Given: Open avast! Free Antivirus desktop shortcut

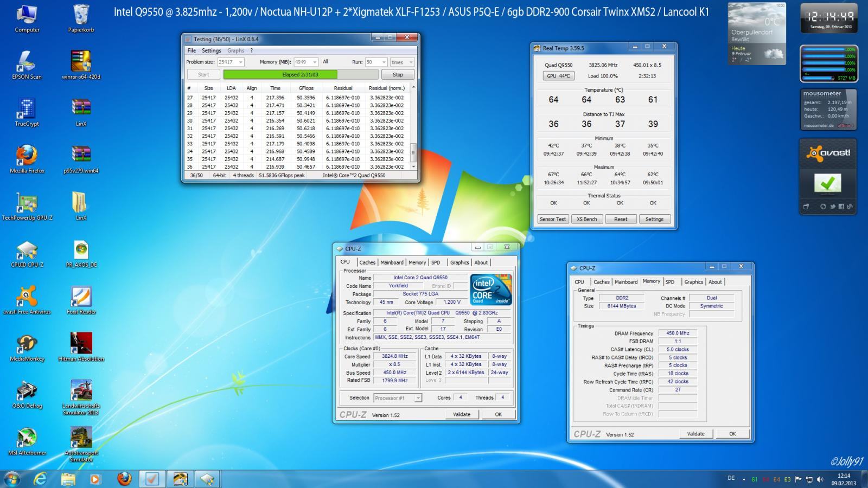Looking at the screenshot, I should pos(27,300).
